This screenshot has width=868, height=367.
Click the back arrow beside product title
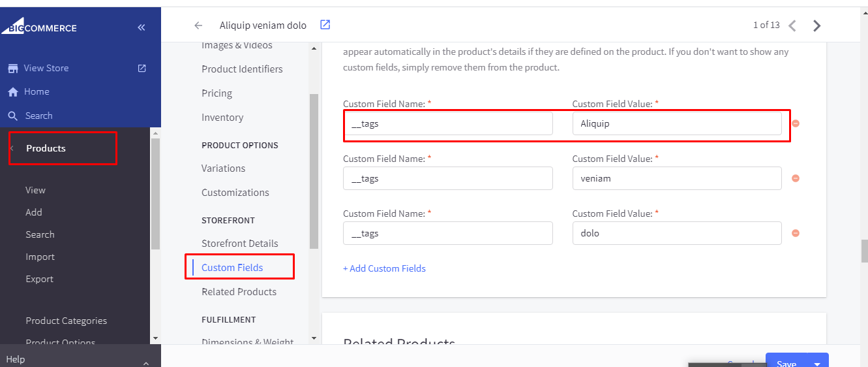tap(198, 25)
